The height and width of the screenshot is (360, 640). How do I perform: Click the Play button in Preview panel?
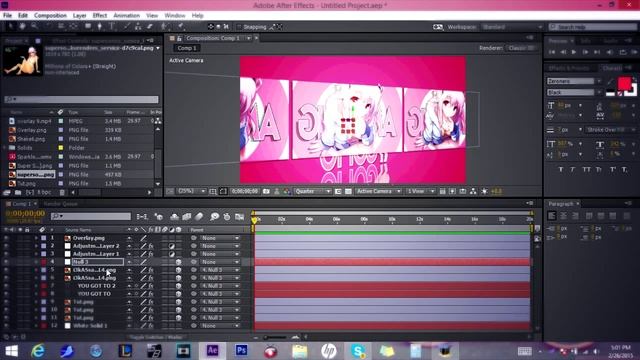pyautogui.click(x=573, y=52)
